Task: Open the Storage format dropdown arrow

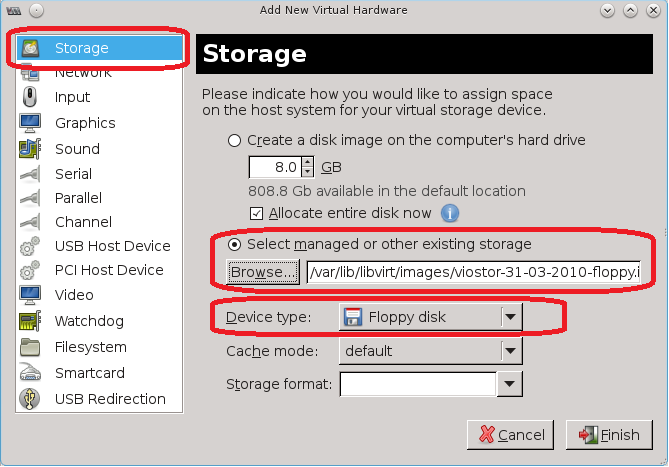Action: [510, 384]
